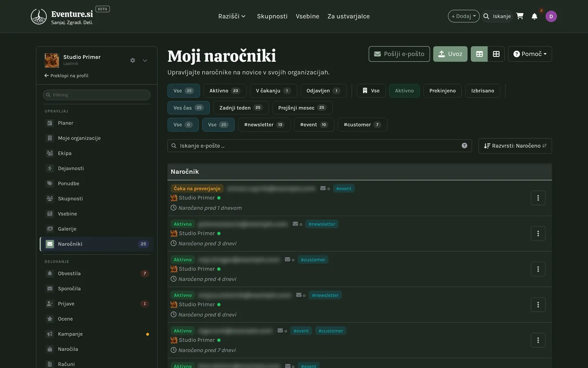Image resolution: width=588 pixels, height=368 pixels.
Task: Select the organization Vse building filter
Action: pyautogui.click(x=371, y=91)
